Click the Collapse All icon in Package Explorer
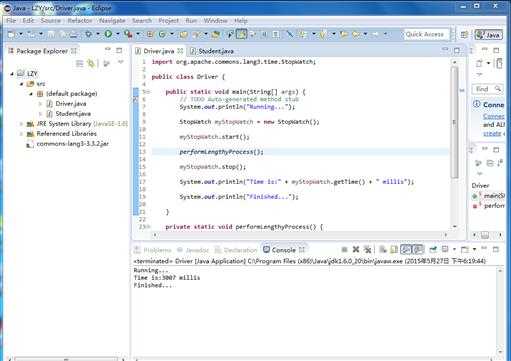511x361 pixels. [x=79, y=63]
